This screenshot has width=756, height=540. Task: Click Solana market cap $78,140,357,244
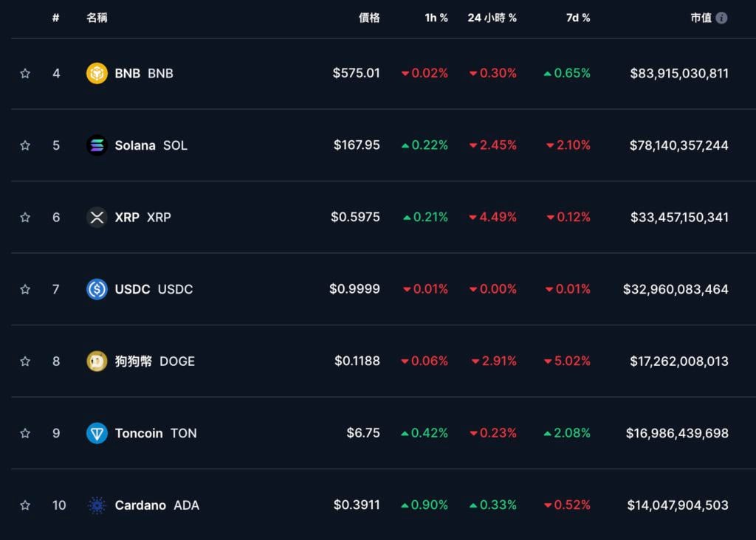coord(678,145)
